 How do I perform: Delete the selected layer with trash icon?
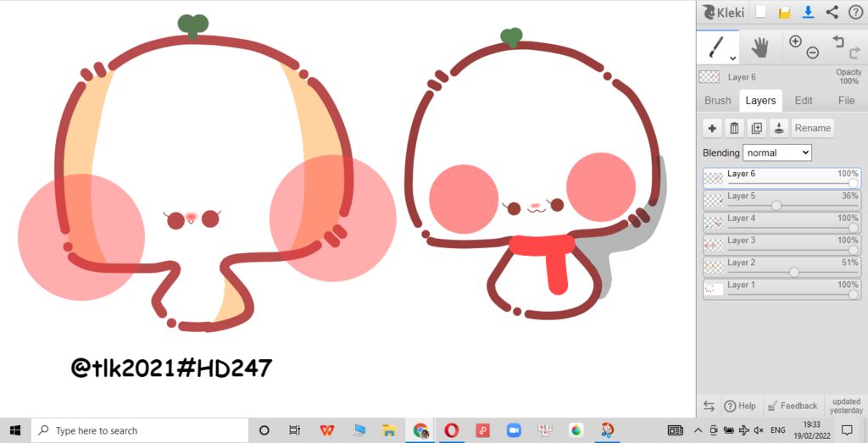click(734, 128)
